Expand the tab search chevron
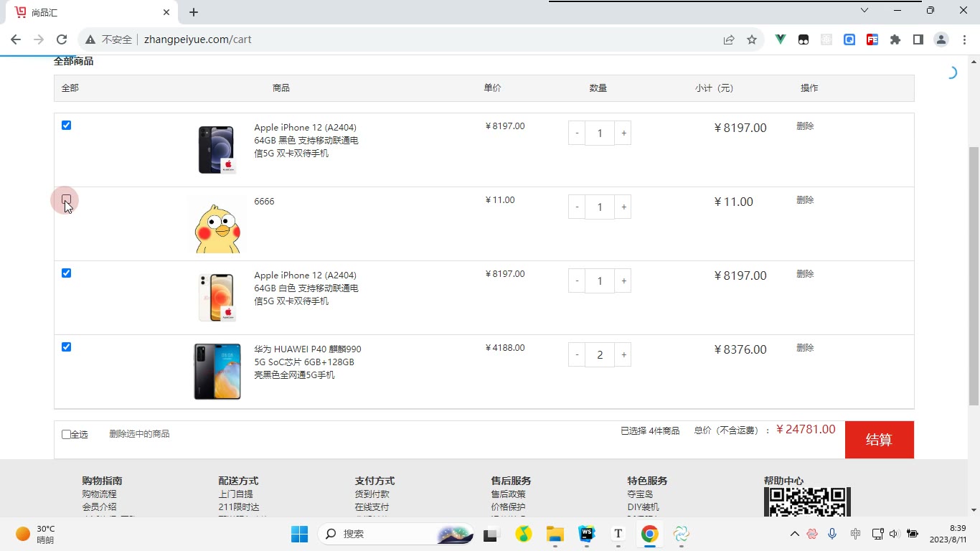Viewport: 980px width, 551px height. point(864,11)
